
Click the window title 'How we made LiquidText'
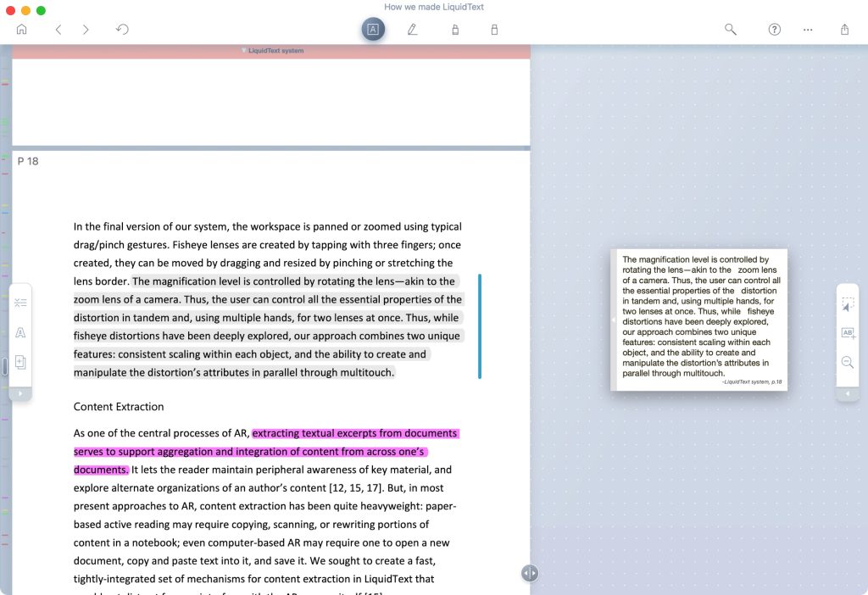[x=434, y=7]
